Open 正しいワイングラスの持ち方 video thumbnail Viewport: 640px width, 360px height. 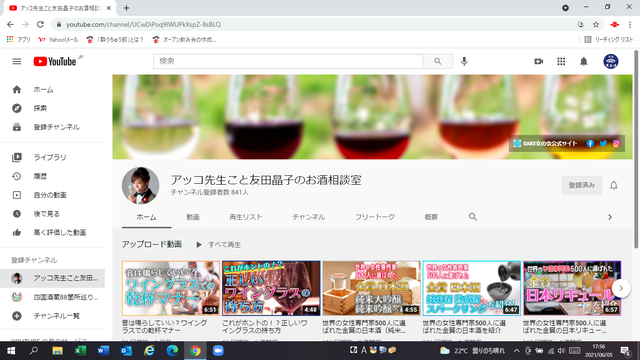click(271, 288)
